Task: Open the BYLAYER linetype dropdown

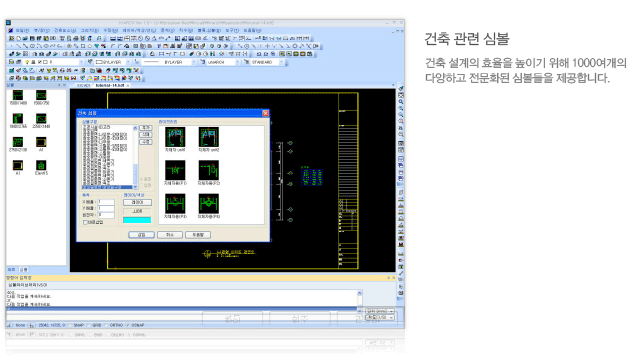Action: pos(169,62)
